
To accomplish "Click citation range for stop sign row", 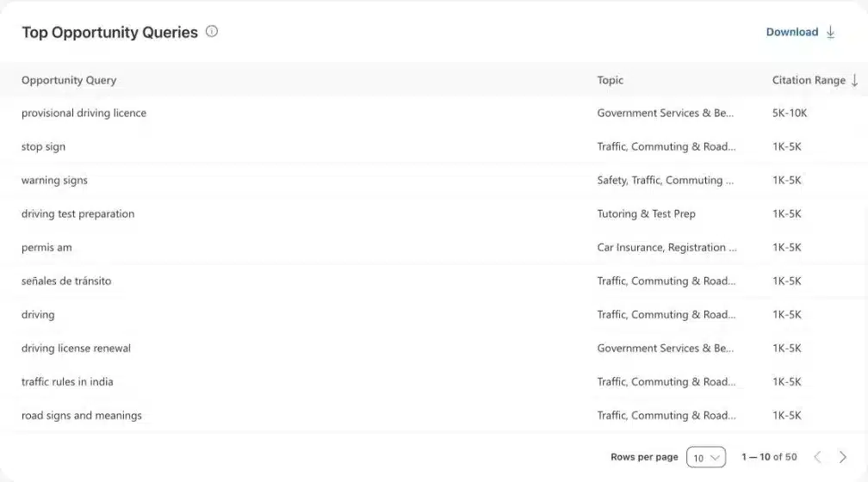I will [x=787, y=146].
